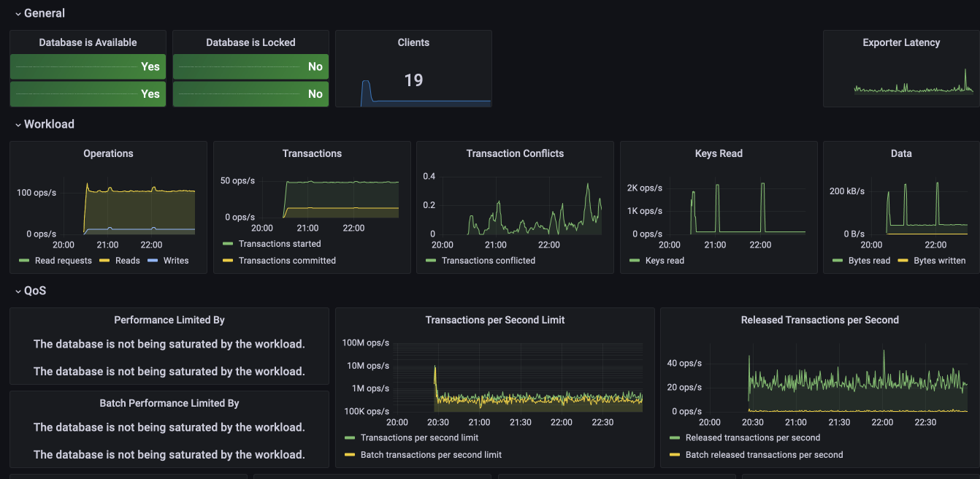This screenshot has width=980, height=479.
Task: Open the Transactions per Second Limit panel menu
Action: pos(495,320)
